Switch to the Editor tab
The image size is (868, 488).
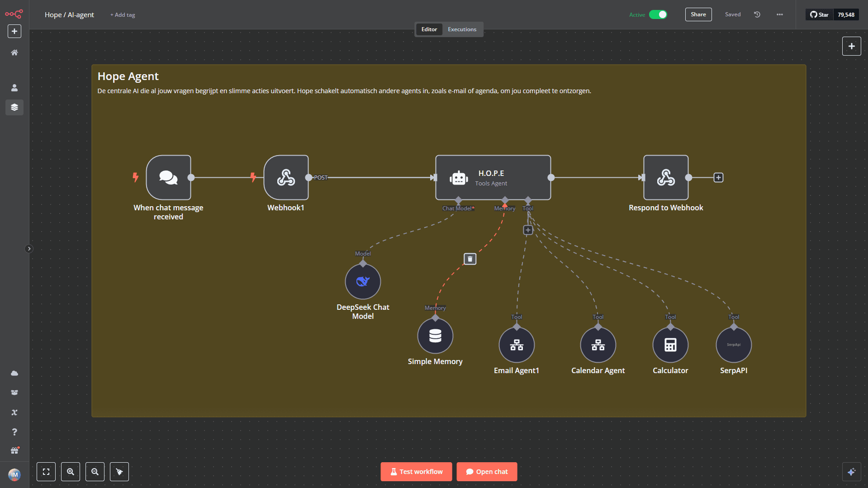429,29
